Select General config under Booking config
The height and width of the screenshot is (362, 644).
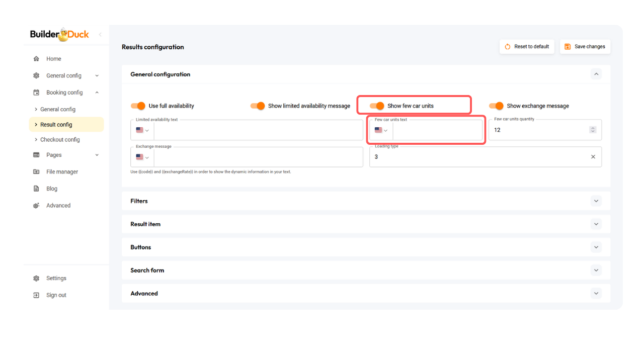pos(58,109)
